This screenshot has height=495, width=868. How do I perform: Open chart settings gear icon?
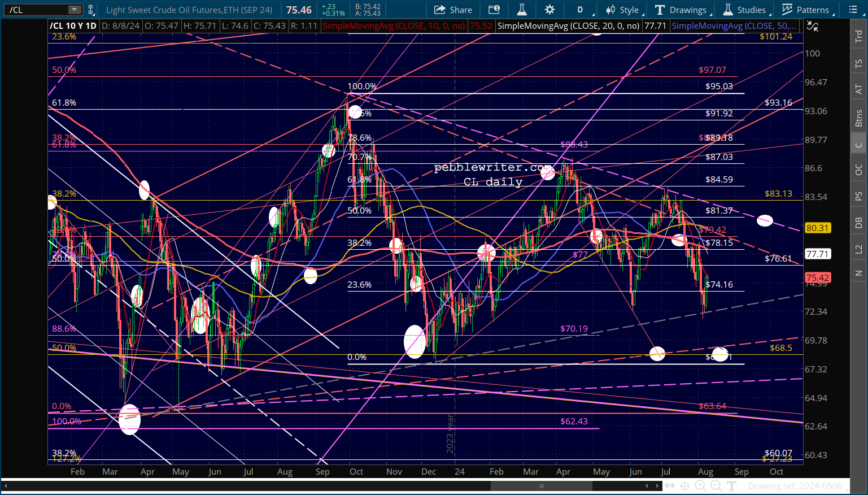549,10
